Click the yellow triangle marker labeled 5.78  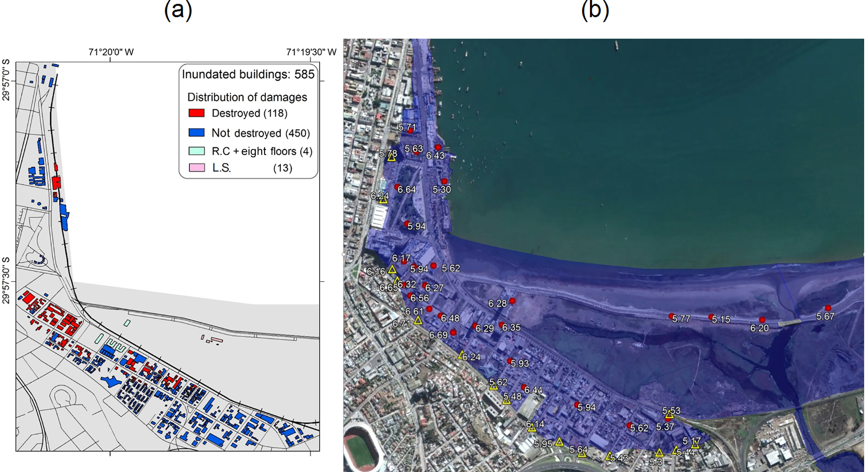tap(391, 158)
